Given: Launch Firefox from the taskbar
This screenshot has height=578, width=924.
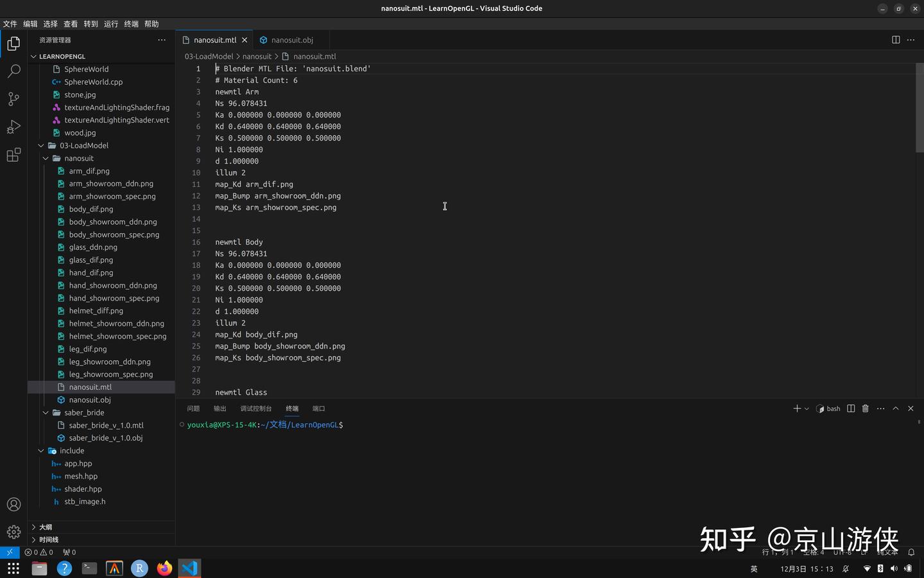Looking at the screenshot, I should pos(164,568).
